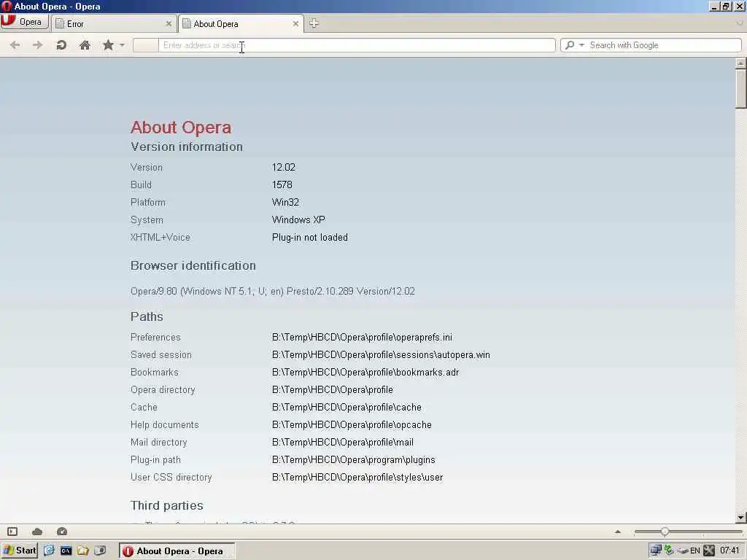Open a new tab with plus button
The height and width of the screenshot is (560, 747).
pyautogui.click(x=314, y=23)
